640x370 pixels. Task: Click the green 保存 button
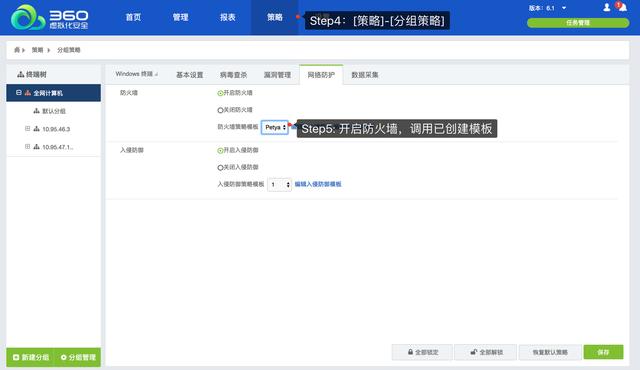tap(603, 352)
